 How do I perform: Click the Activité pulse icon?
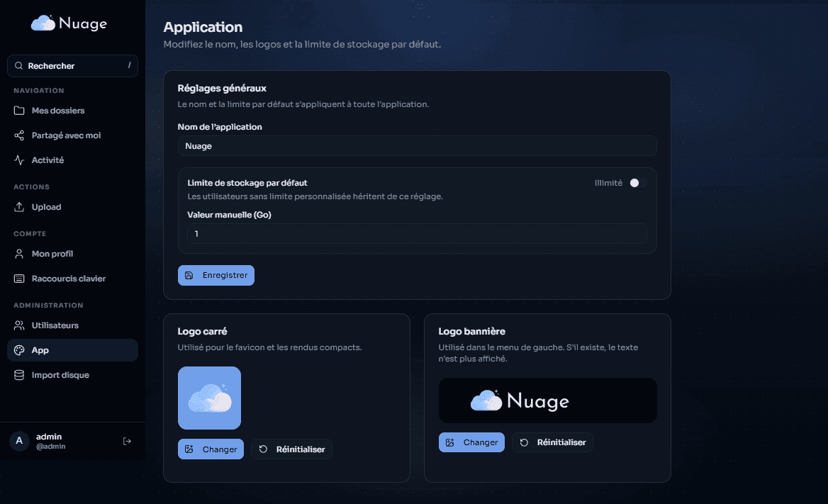(18, 160)
